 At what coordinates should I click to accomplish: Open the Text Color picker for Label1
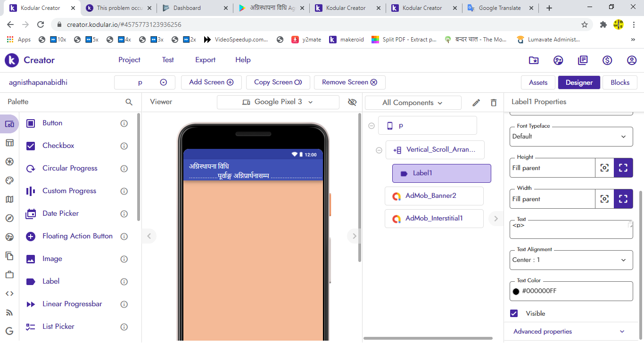coord(516,291)
